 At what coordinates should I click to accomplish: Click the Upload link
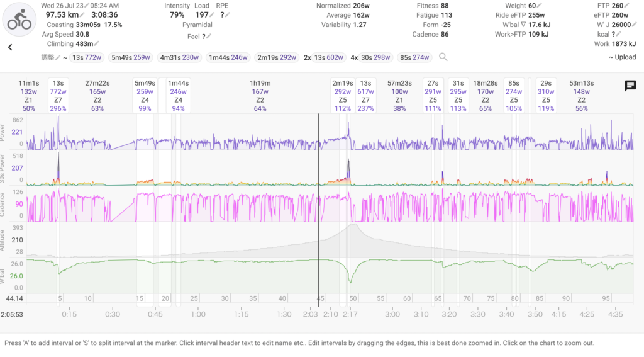pos(622,57)
